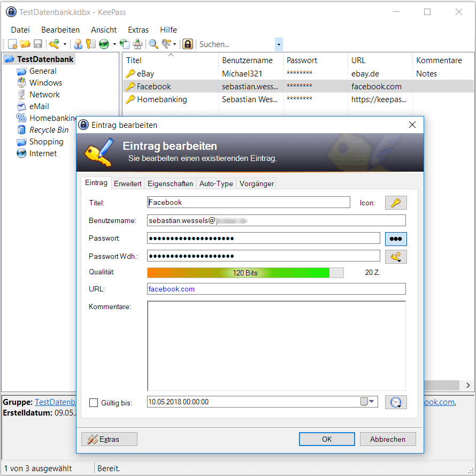This screenshot has height=476, width=476.
Task: Open the Add entry dropdown arrow
Action: point(65,44)
